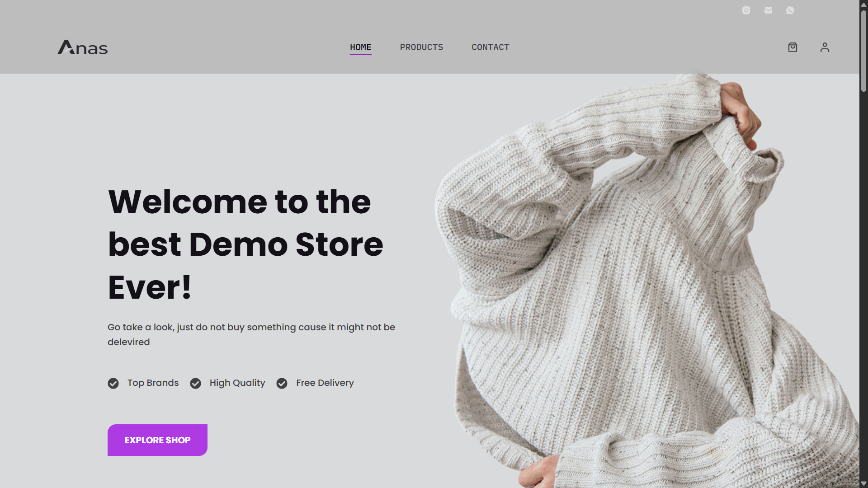Click the Top Brands checkmark icon
Screen dimensions: 868x488
tap(113, 383)
